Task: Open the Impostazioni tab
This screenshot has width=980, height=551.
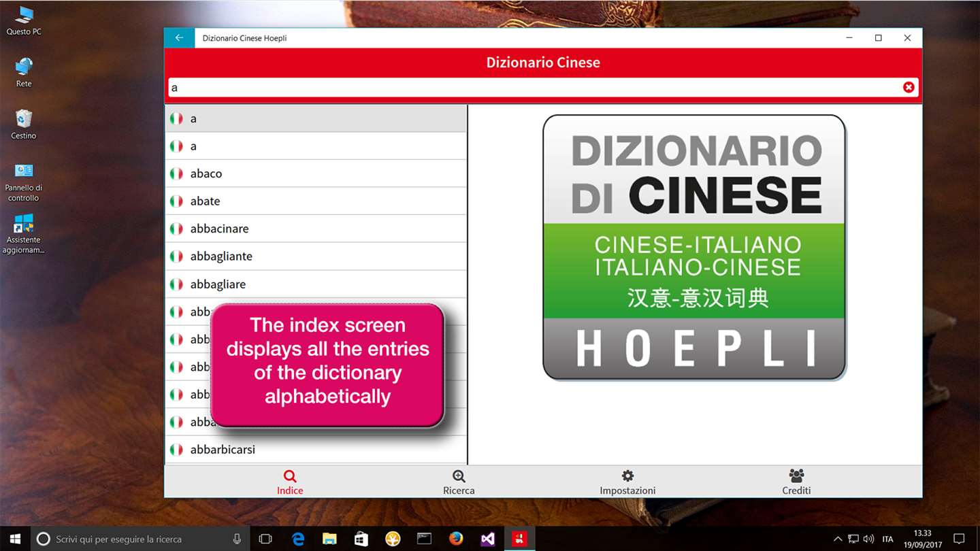Action: (x=627, y=482)
